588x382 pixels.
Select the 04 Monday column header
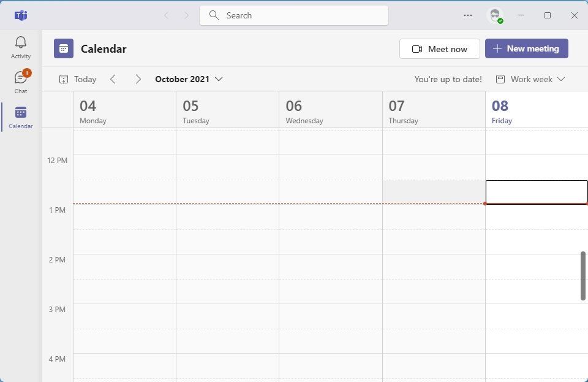(124, 110)
